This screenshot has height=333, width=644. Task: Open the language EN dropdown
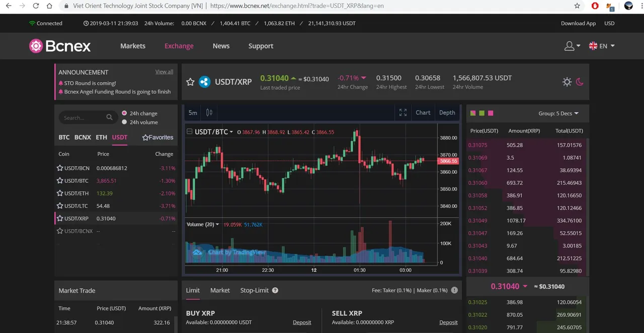click(x=602, y=46)
